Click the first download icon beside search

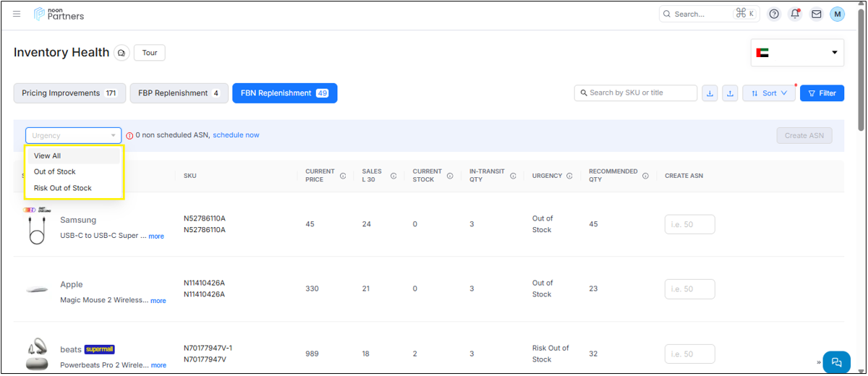coord(710,93)
